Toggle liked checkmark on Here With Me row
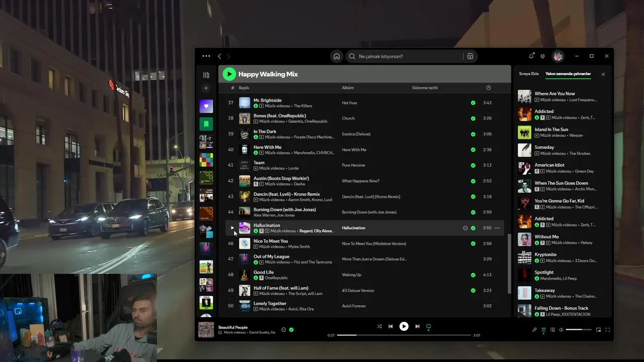 pyautogui.click(x=473, y=150)
